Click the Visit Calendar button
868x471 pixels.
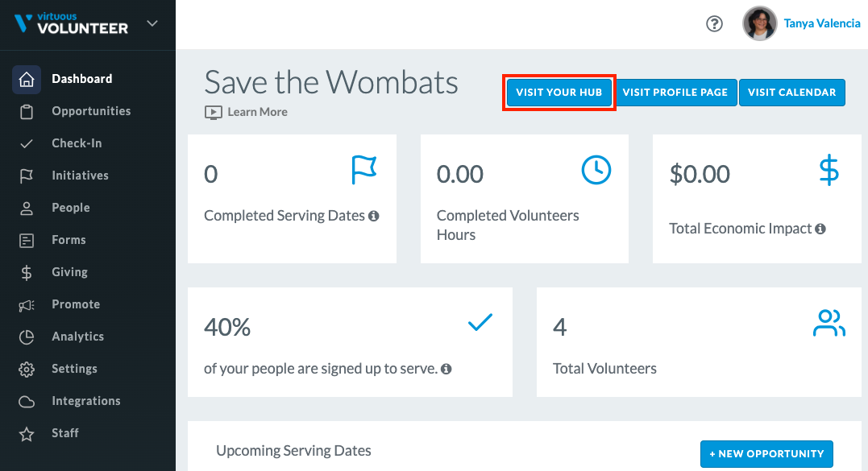[792, 93]
